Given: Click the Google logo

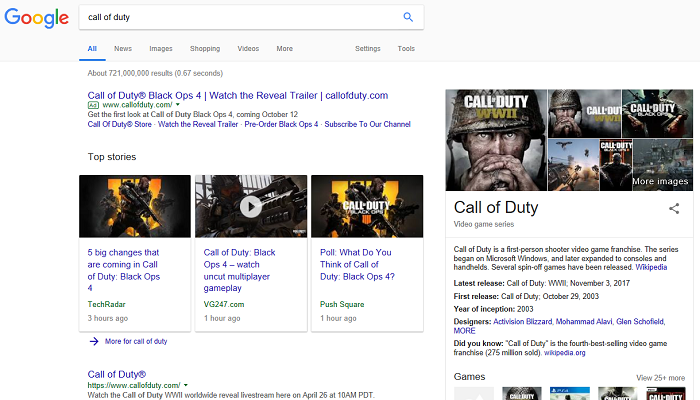Looking at the screenshot, I should click(x=37, y=18).
